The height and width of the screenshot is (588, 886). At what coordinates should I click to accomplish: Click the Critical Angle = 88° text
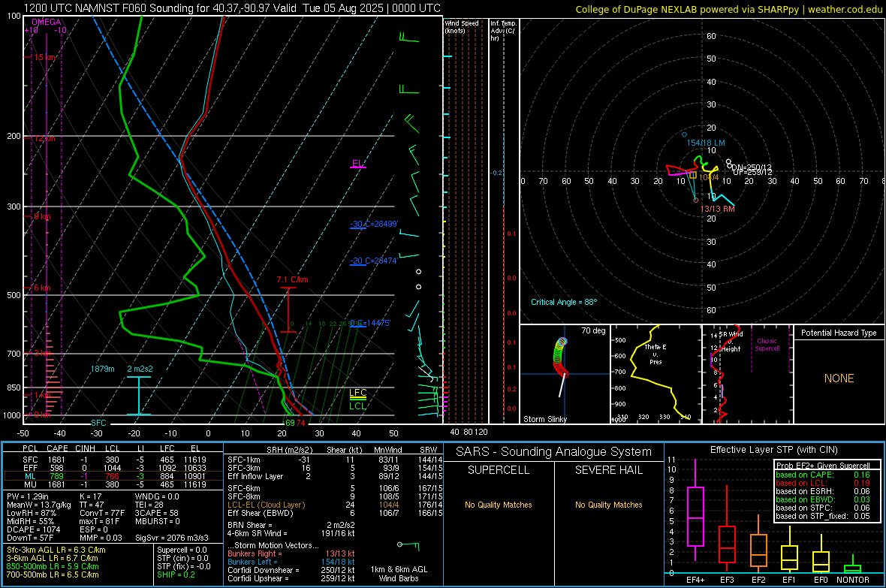[x=564, y=302]
